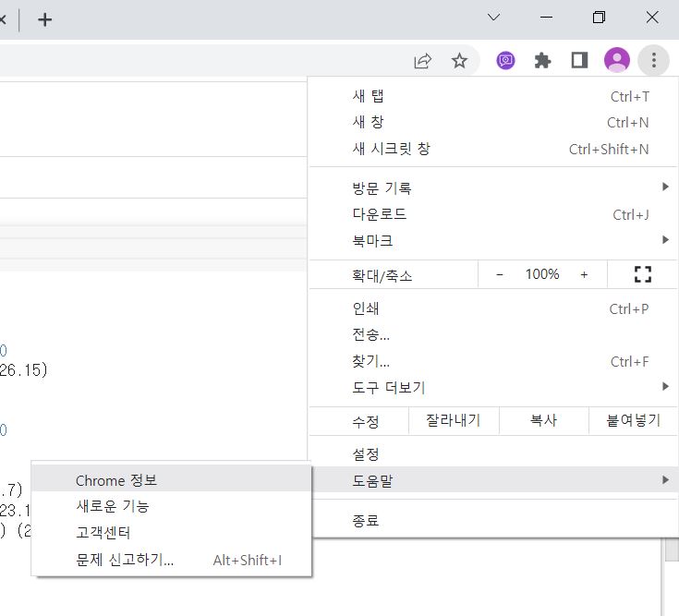The width and height of the screenshot is (679, 616).
Task: Zoom in with the plus button
Action: click(x=584, y=274)
